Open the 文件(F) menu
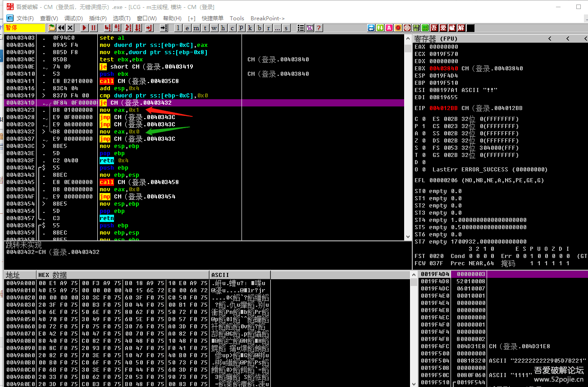588x387 pixels. 25,18
